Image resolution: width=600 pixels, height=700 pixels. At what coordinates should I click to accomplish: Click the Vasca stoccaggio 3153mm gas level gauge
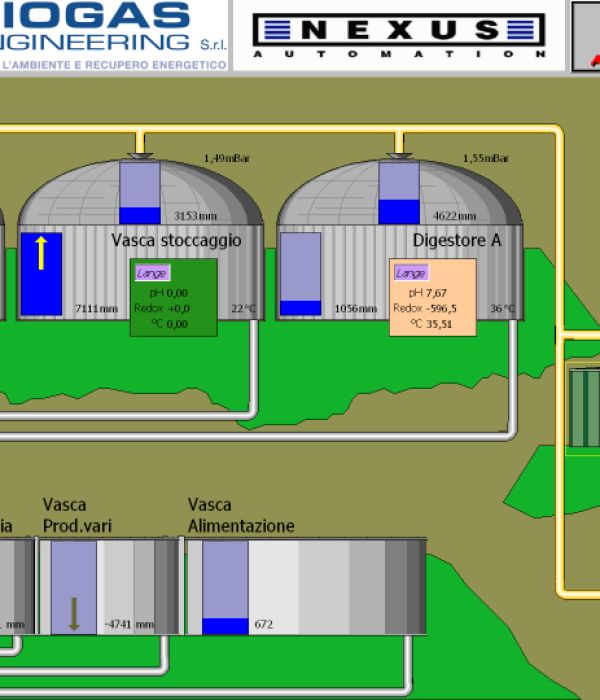click(139, 192)
